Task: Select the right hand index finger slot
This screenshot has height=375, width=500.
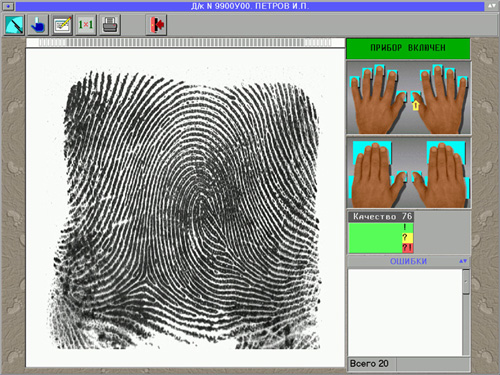Action: click(x=425, y=75)
